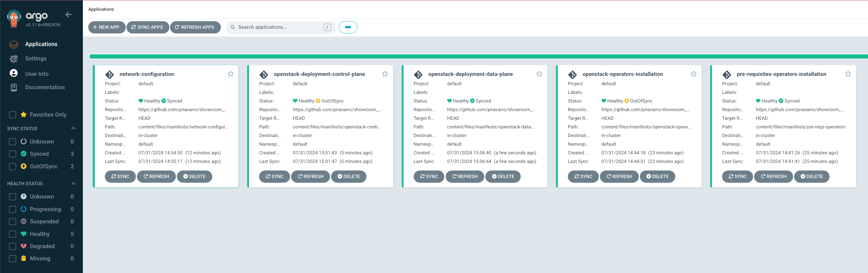Collapse the SYNC STATUS filter section
The image size is (868, 273).
click(x=74, y=128)
